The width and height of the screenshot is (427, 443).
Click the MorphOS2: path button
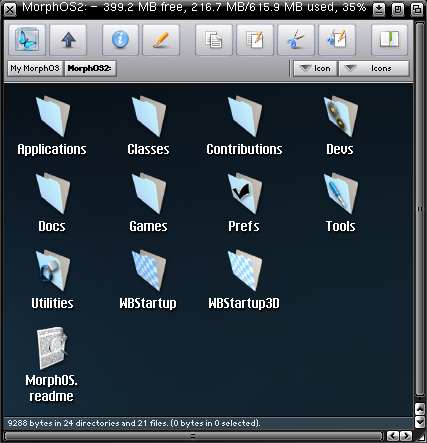coord(90,68)
